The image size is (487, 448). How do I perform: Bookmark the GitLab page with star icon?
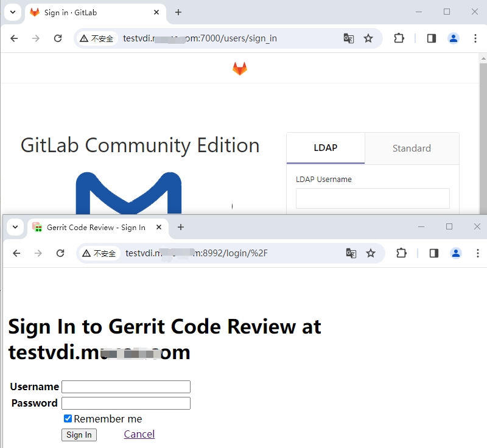point(368,38)
